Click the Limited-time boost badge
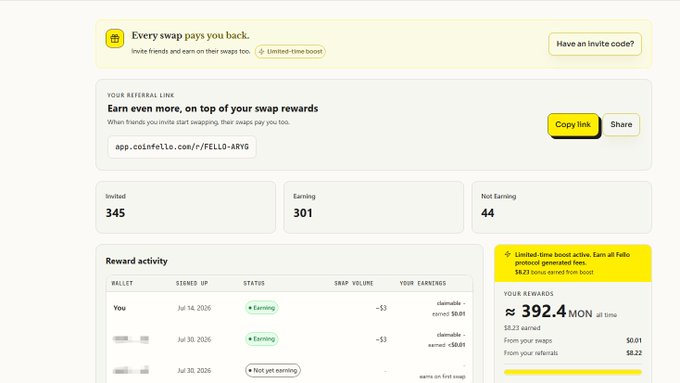Image resolution: width=680 pixels, height=383 pixels. click(290, 51)
